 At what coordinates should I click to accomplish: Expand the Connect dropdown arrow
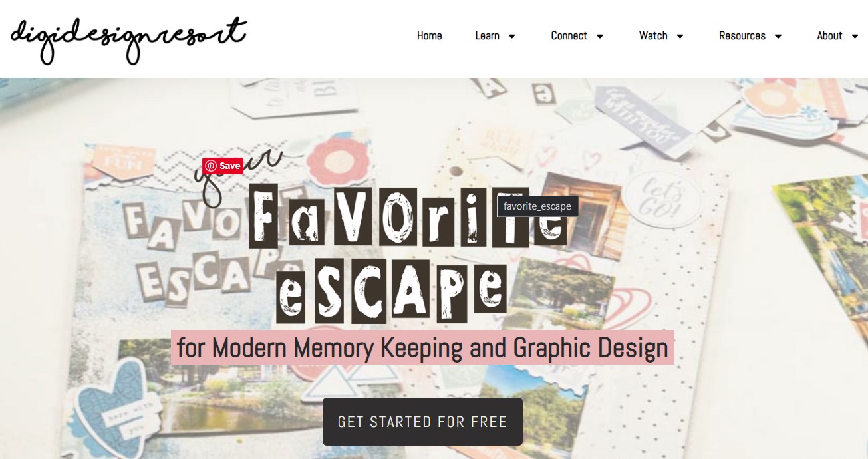click(599, 37)
